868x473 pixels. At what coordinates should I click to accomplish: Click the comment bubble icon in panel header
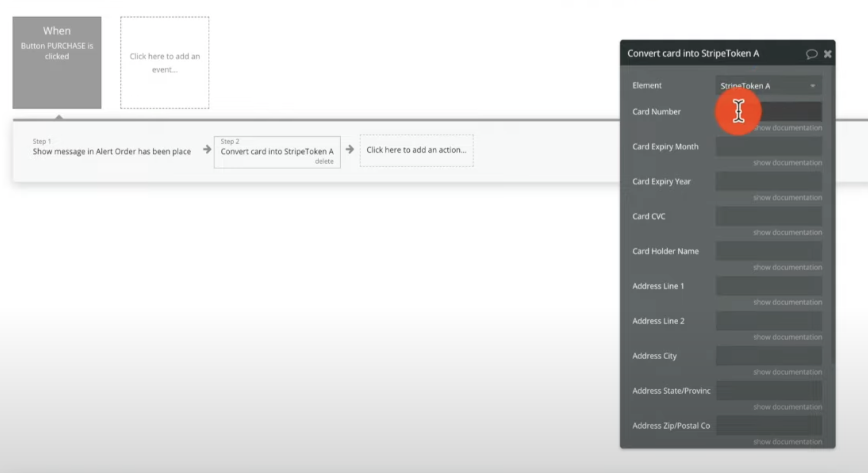811,54
